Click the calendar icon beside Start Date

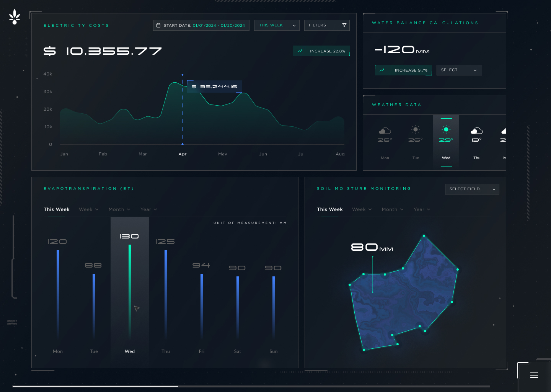point(158,25)
